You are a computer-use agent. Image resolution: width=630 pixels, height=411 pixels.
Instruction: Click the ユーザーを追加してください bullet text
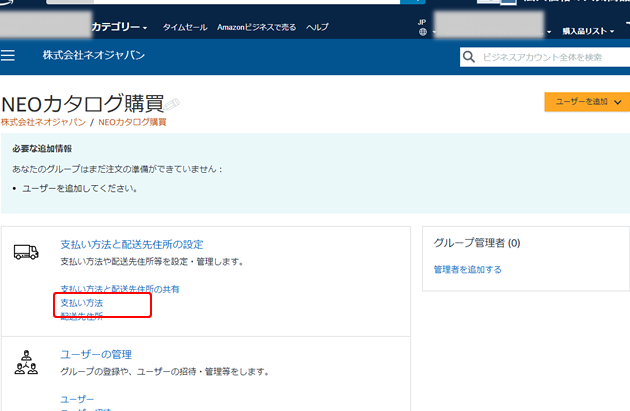coord(80,188)
